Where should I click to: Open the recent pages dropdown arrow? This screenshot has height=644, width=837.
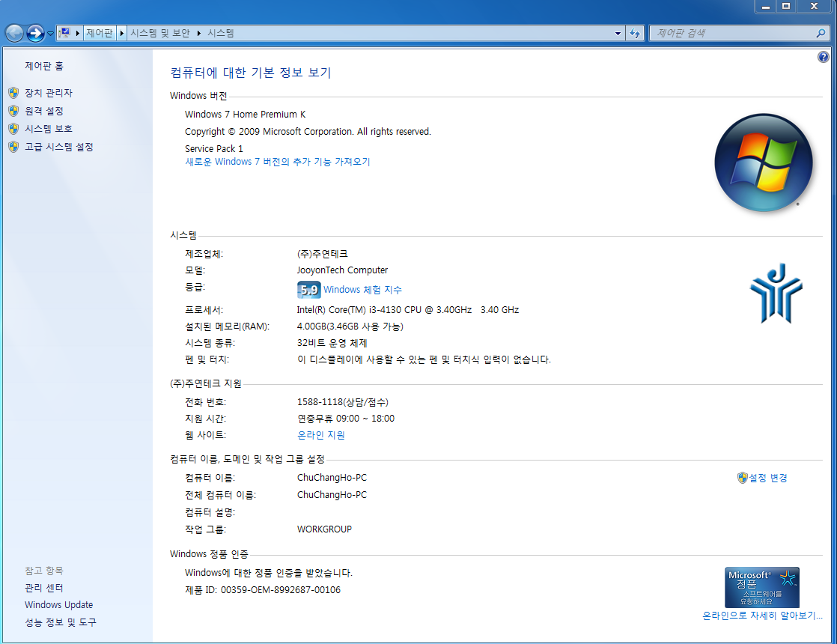[x=50, y=33]
